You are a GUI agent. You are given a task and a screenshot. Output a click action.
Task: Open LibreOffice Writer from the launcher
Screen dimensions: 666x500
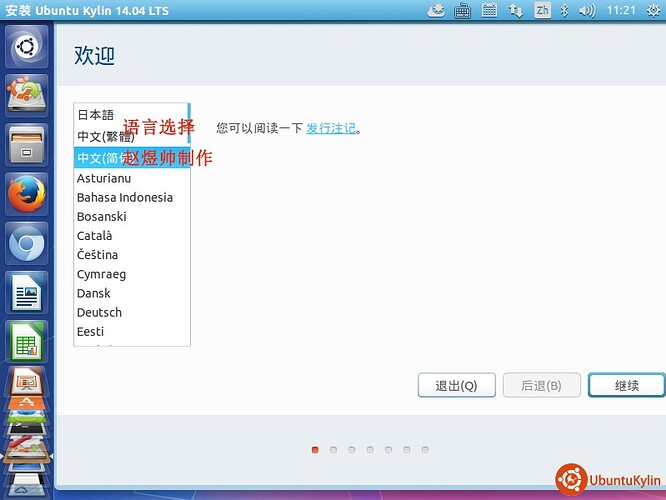coord(26,292)
